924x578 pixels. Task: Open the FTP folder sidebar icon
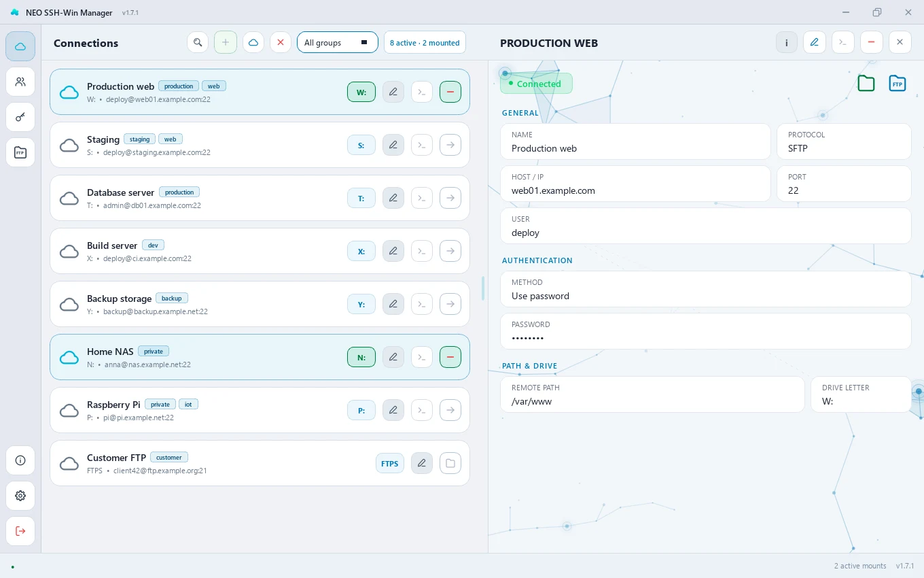(20, 152)
